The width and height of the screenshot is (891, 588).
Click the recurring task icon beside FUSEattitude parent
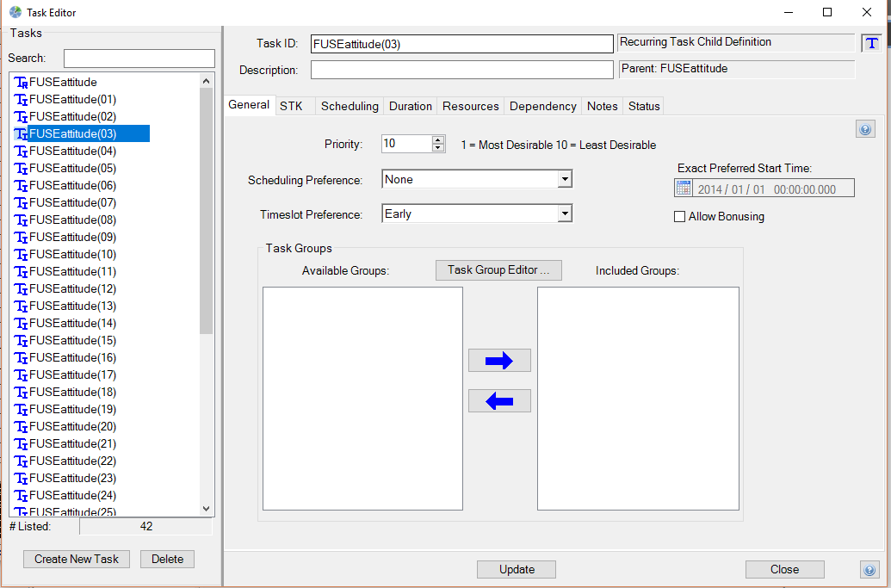click(22, 83)
